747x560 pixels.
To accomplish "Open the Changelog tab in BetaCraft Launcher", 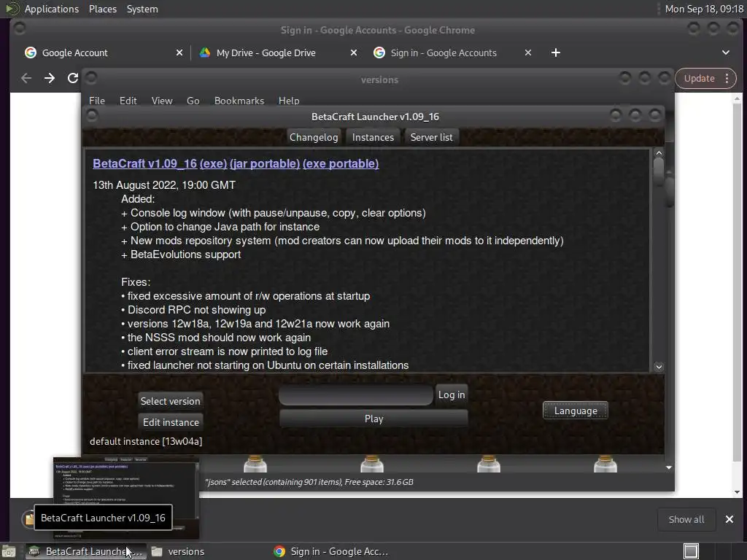I will (314, 137).
